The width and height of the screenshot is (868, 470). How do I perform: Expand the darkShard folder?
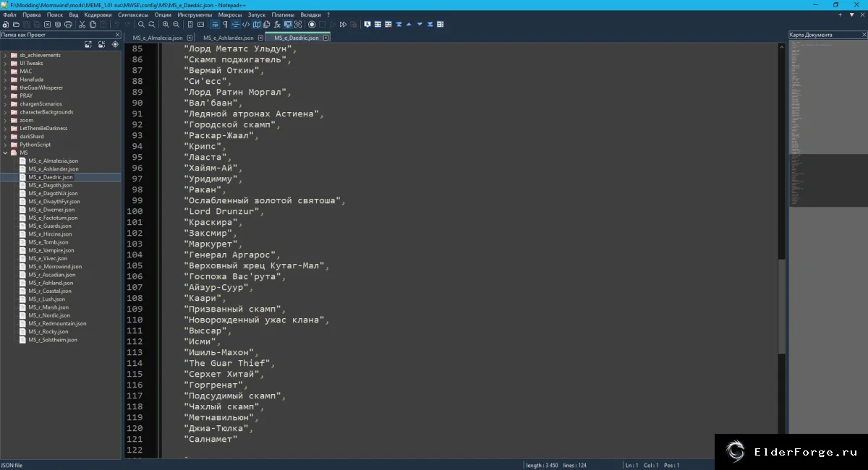pyautogui.click(x=5, y=137)
